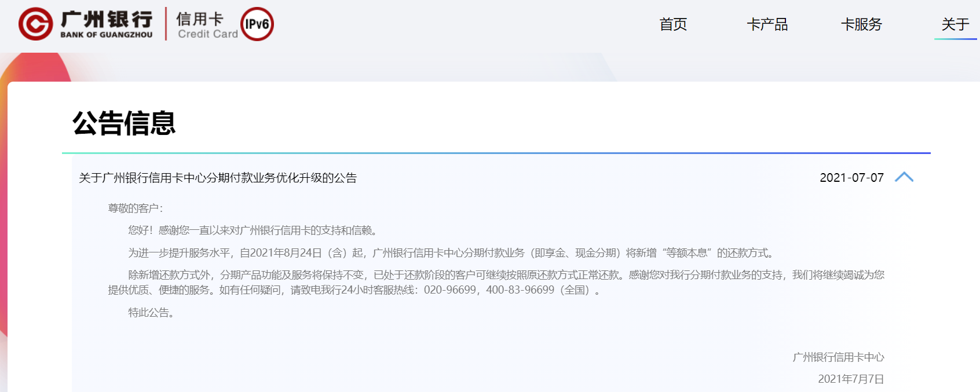Click the paragraph starting 除新增还款方式外
The width and height of the screenshot is (980, 392).
pos(496,283)
